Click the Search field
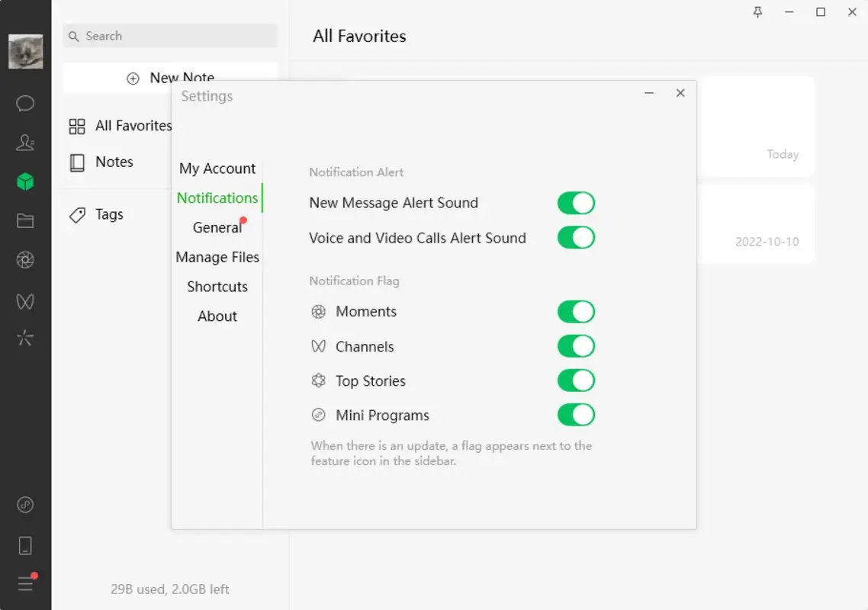This screenshot has width=868, height=610. click(x=169, y=36)
